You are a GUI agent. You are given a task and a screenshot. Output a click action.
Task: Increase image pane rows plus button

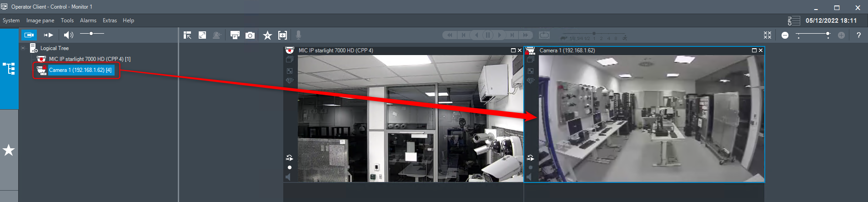(841, 35)
